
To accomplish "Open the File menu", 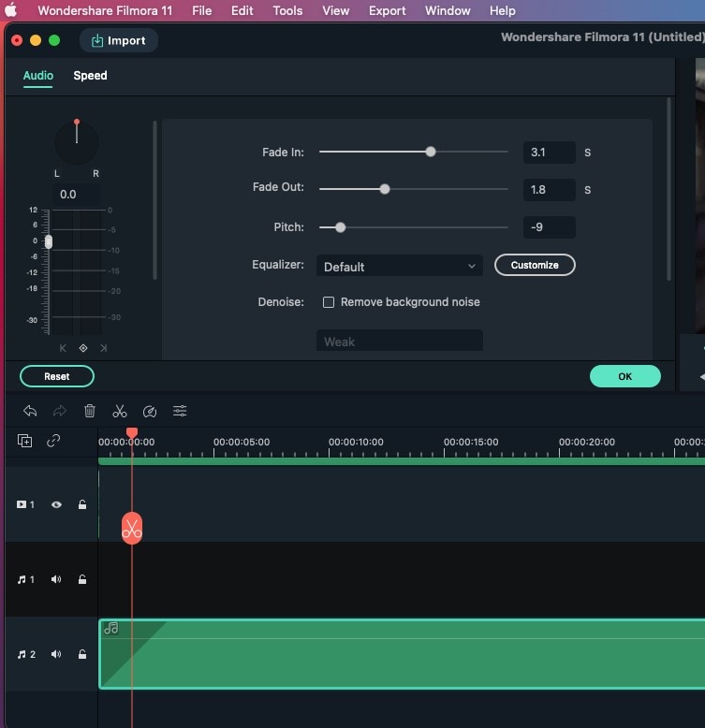I will coord(201,10).
